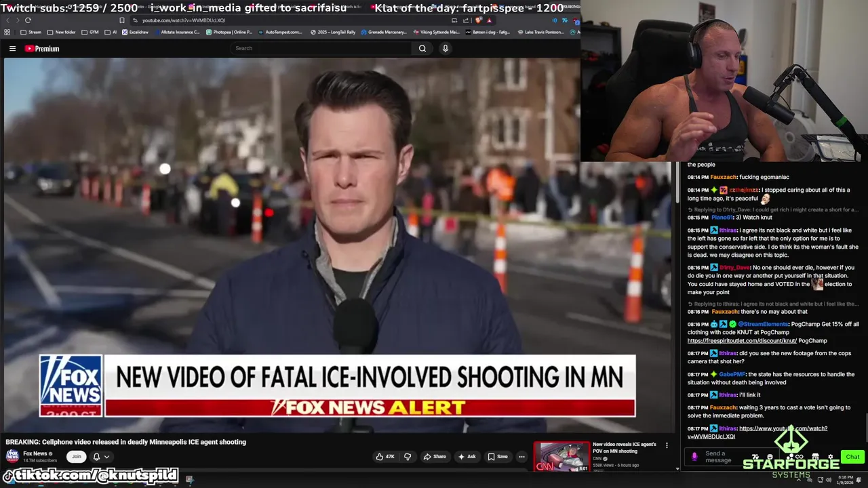Save the video to a playlist
868x488 pixels.
point(497,457)
